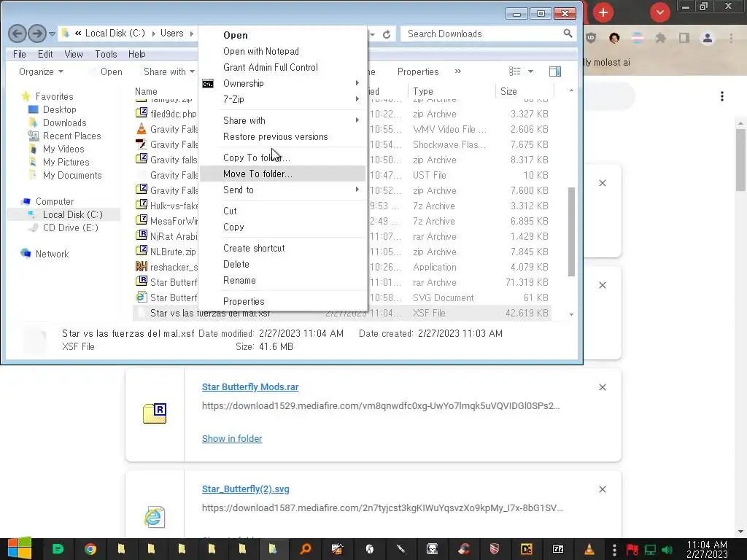Open Properties from the context menu
Screen dimensions: 747x560
click(282, 301)
